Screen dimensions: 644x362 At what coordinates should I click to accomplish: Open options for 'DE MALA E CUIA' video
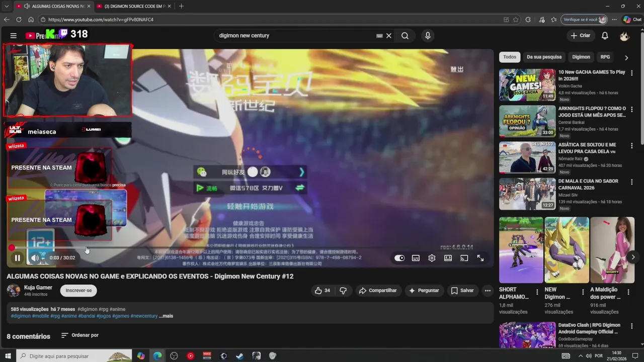coord(632,182)
